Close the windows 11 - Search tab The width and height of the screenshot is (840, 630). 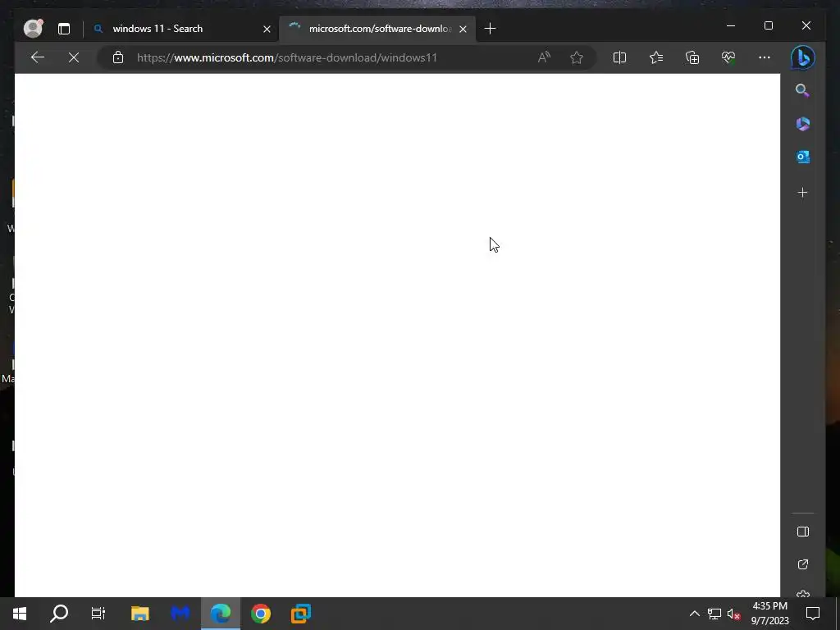[x=267, y=29]
